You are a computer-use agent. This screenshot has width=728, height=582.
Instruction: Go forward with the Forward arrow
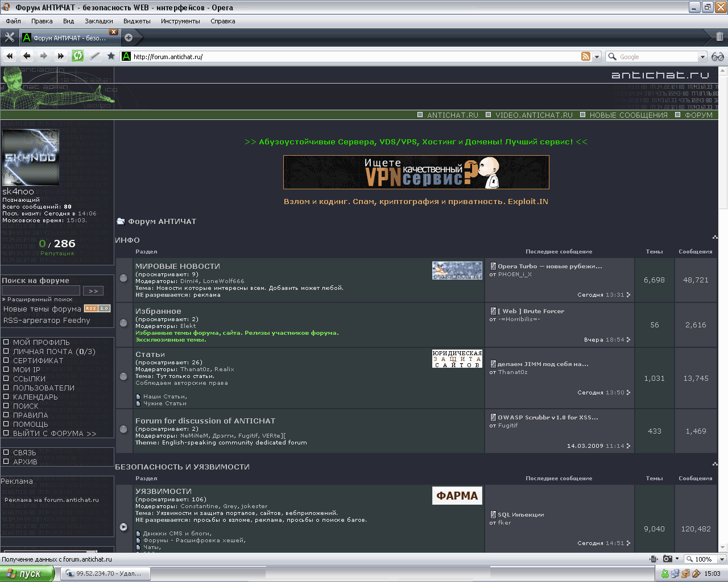click(44, 56)
